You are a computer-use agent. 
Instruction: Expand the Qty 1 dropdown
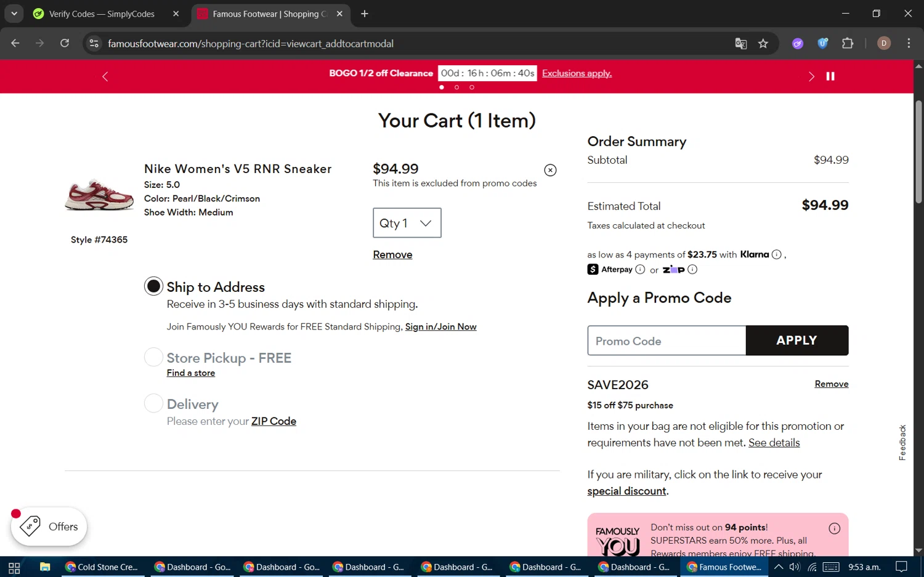[x=407, y=223]
